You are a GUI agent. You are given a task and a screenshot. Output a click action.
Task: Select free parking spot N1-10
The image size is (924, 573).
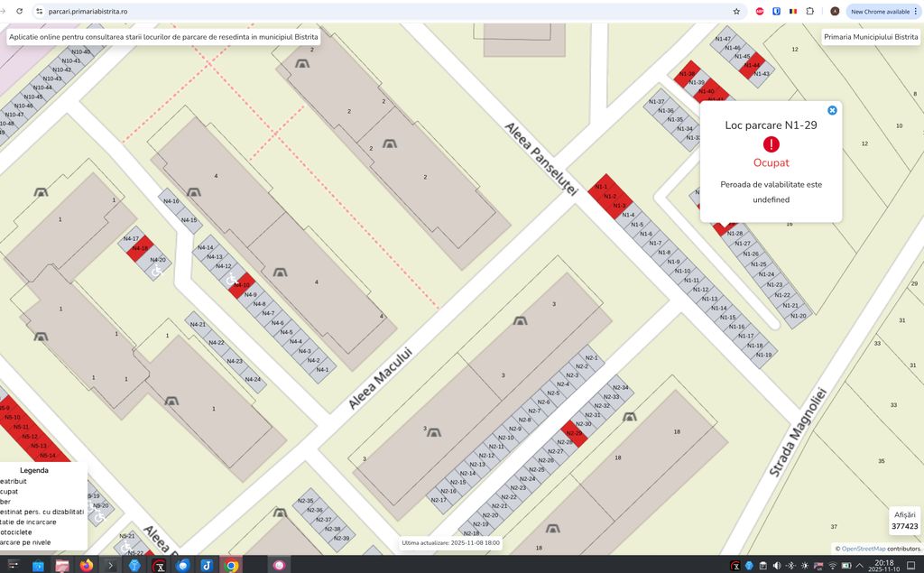(x=682, y=271)
